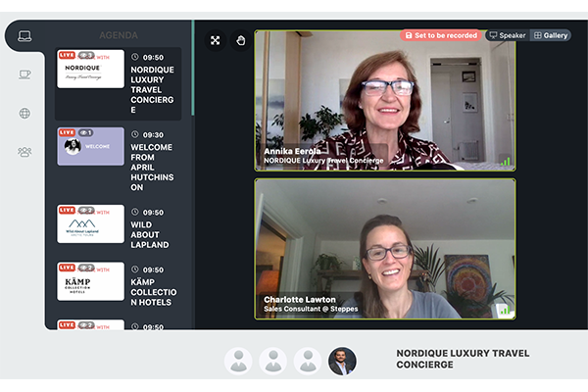Click the first placeholder attendee avatar

[x=238, y=361]
